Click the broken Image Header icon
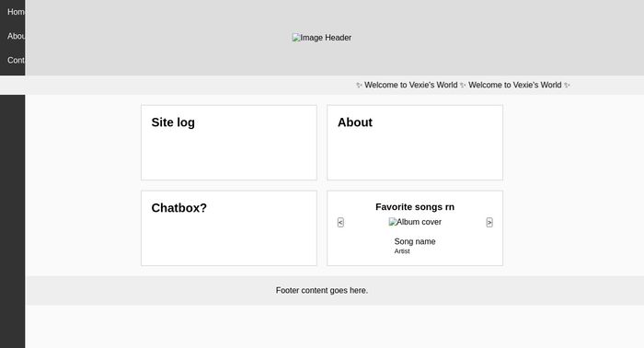Image resolution: width=644 pixels, height=348 pixels. coord(295,38)
